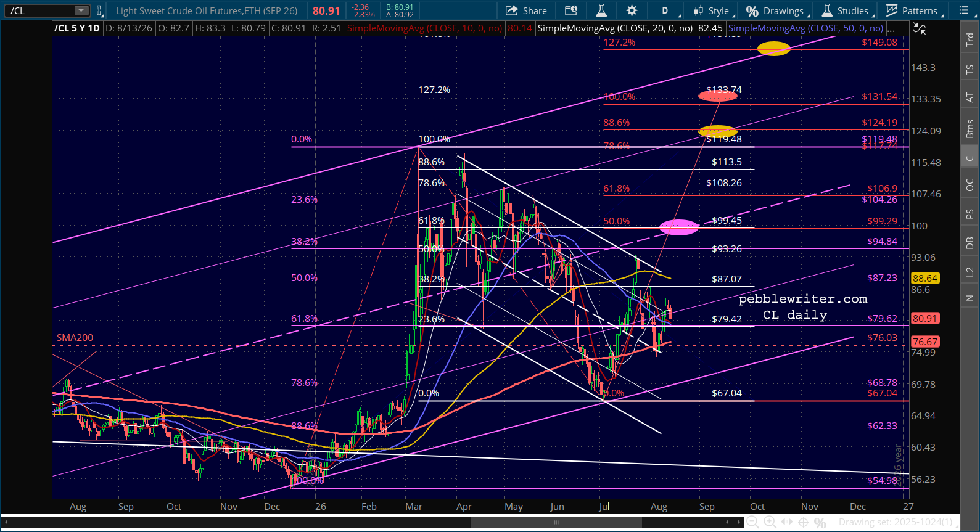980x532 pixels.
Task: Click the red 76.67 price bubble
Action: click(x=925, y=342)
